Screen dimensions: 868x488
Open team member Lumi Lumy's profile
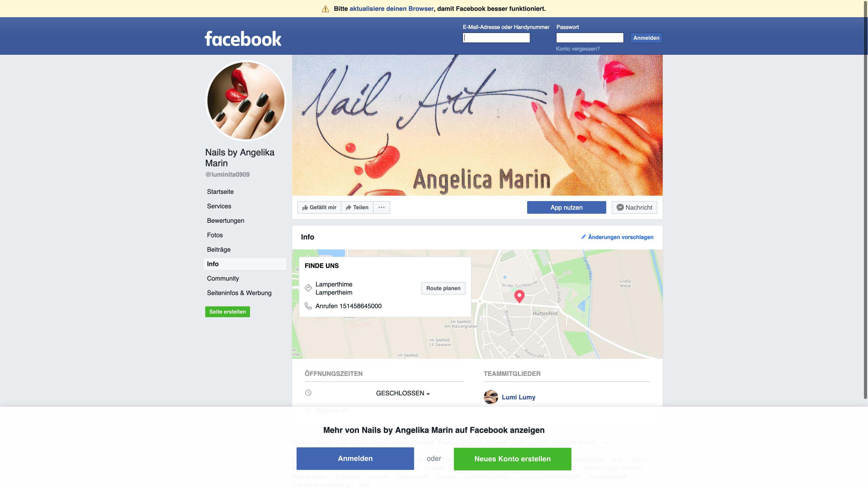coord(518,397)
